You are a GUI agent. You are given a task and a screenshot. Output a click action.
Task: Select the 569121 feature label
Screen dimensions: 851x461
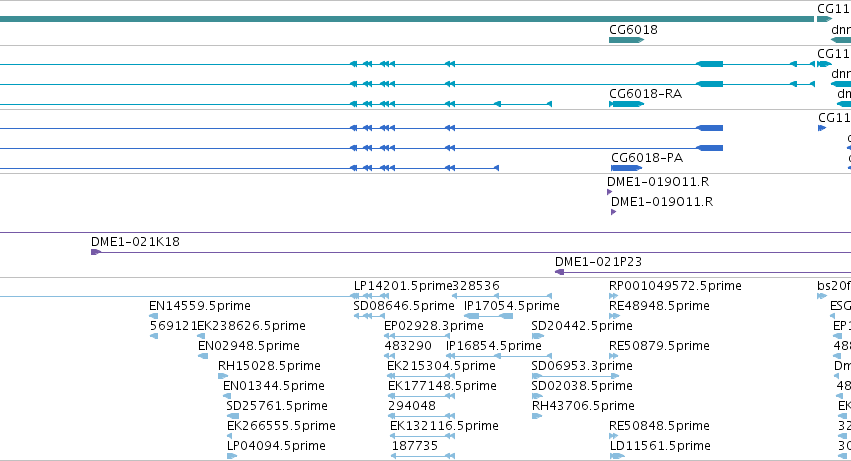tap(173, 326)
